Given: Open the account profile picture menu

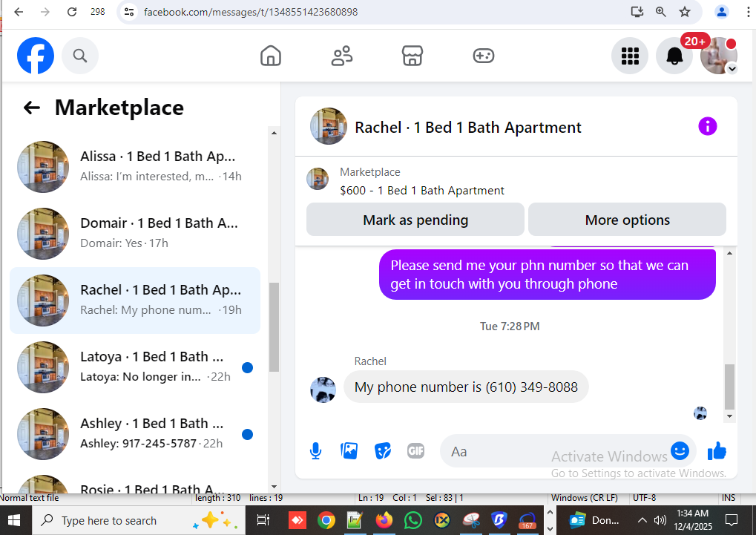Looking at the screenshot, I should click(718, 56).
